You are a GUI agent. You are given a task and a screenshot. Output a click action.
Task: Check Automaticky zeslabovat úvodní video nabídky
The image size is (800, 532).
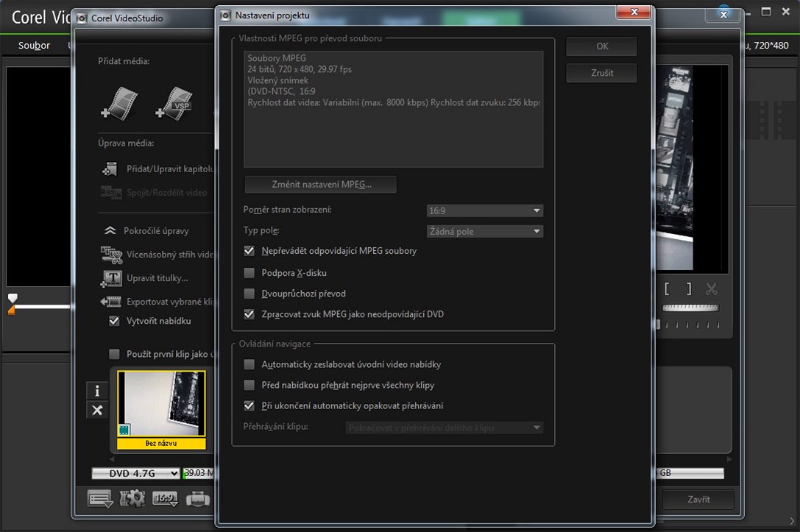[249, 364]
